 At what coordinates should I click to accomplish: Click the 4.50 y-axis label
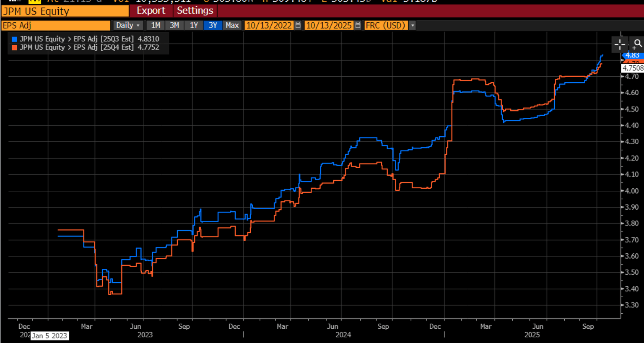pos(632,109)
